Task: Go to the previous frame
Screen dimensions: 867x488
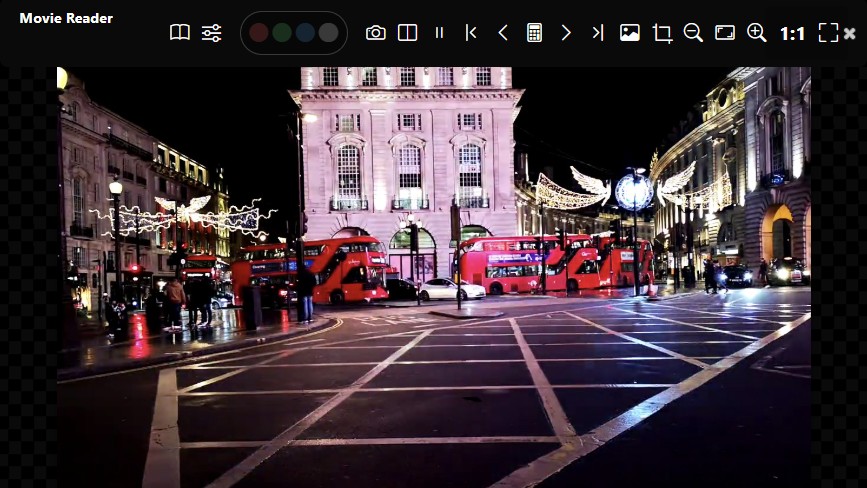Action: 503,33
